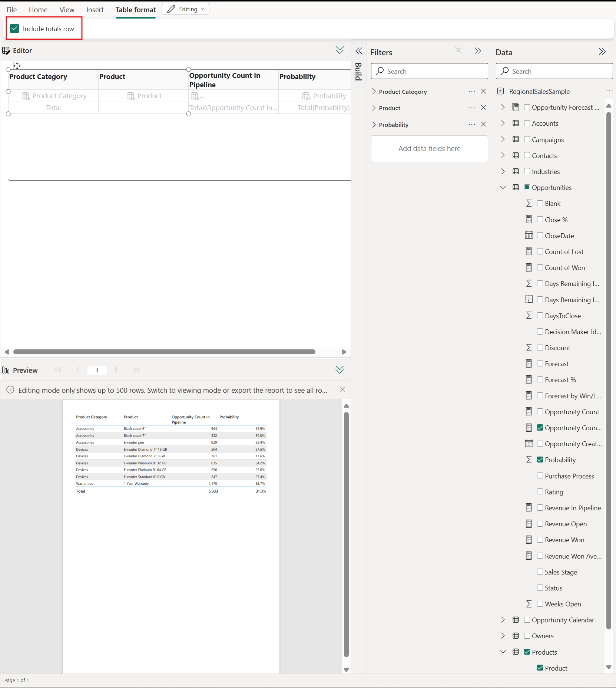Collapse the Data pane using the double arrows
The width and height of the screenshot is (616, 688).
pos(602,52)
